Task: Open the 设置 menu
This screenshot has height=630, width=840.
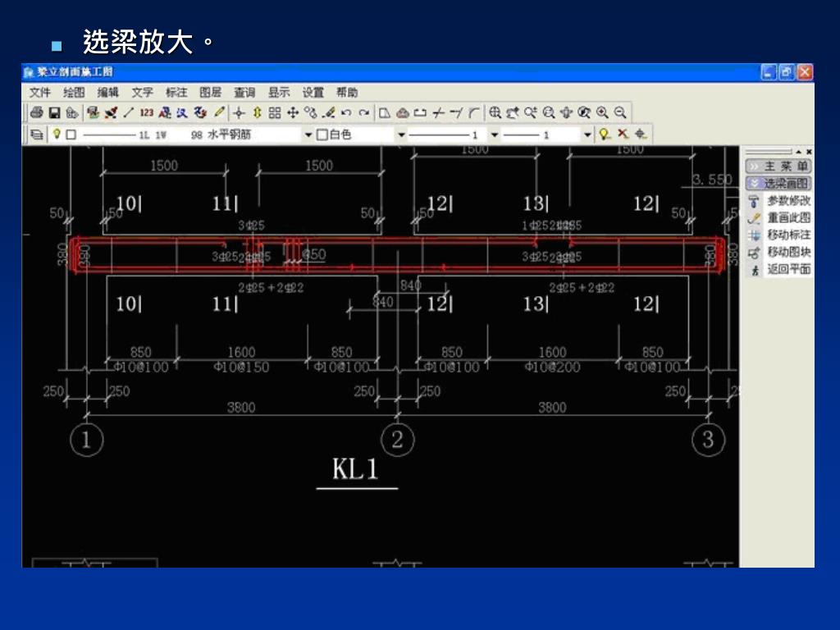Action: (313, 92)
